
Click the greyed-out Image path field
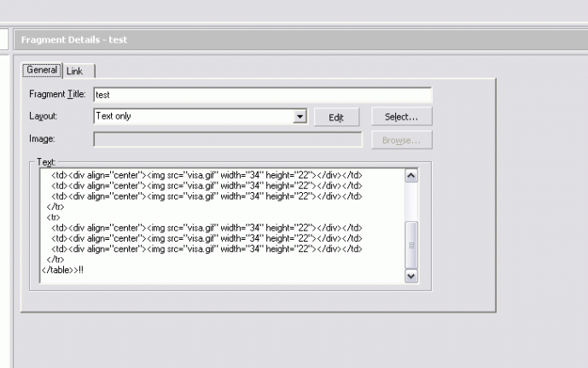[227, 139]
